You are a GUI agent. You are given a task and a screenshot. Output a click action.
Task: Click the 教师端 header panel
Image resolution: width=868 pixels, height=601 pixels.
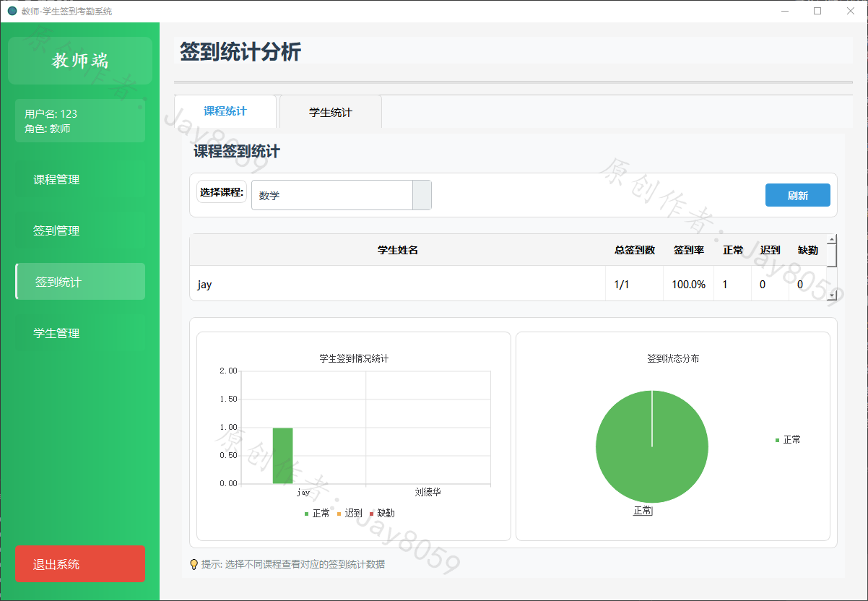click(x=80, y=61)
